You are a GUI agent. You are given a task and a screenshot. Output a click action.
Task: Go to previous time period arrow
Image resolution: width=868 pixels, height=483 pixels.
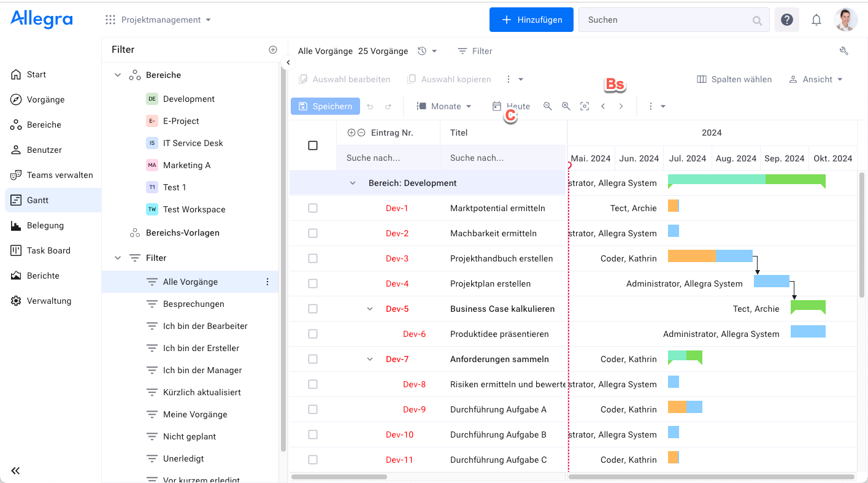[x=603, y=106]
